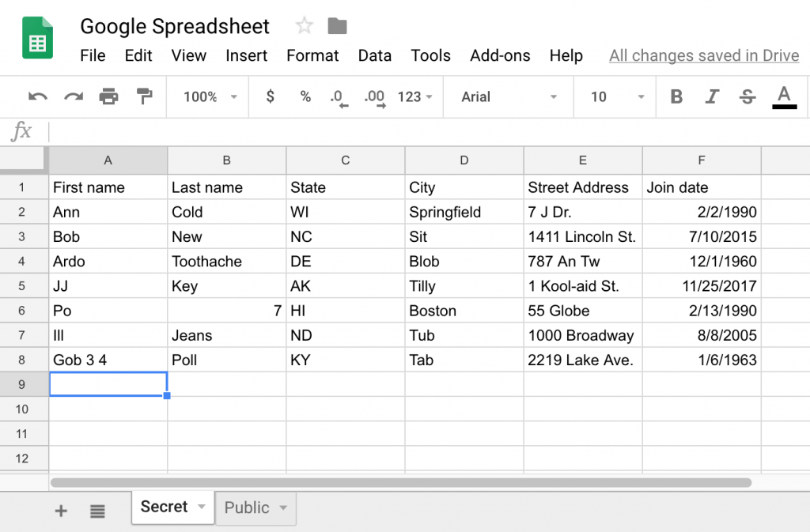Screen dimensions: 810x532
Task: Undo the last action
Action: coord(37,96)
